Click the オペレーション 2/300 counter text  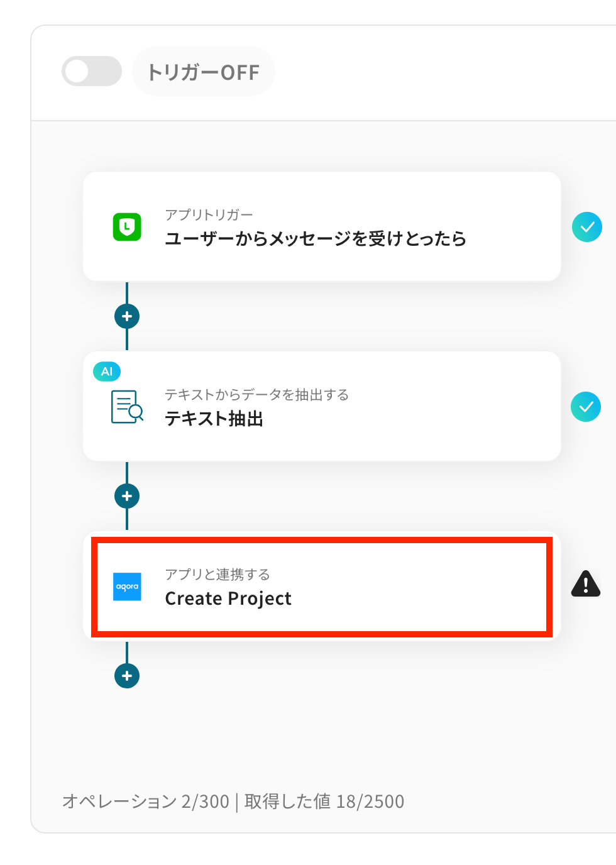(x=146, y=802)
